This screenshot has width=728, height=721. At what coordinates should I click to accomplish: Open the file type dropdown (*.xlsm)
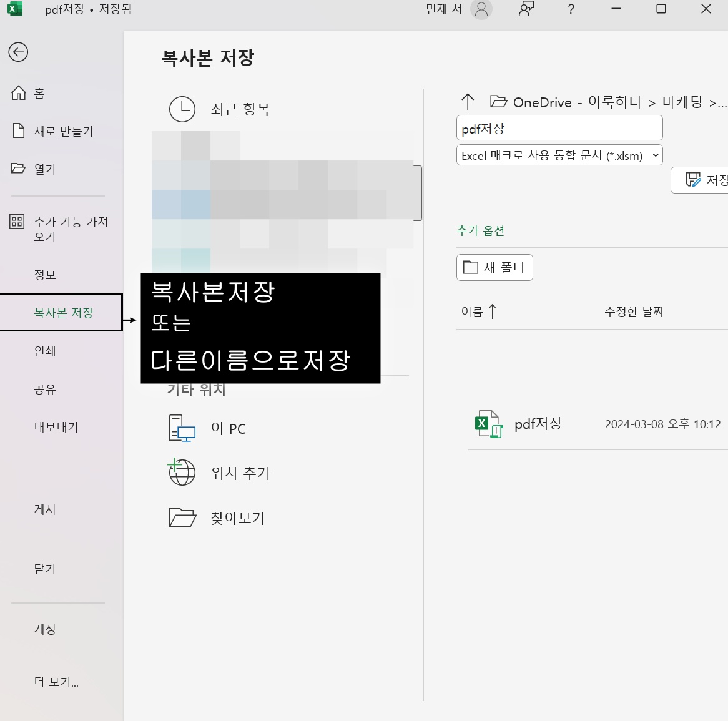(x=559, y=155)
